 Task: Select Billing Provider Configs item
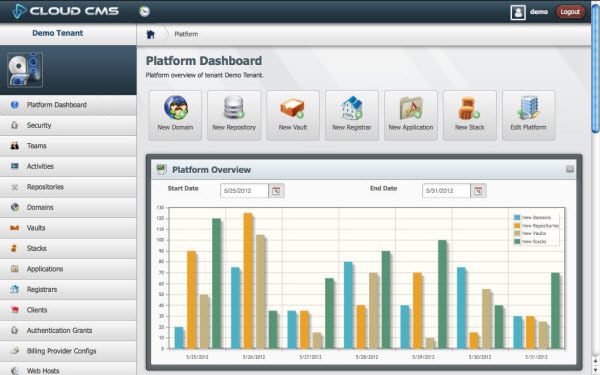pyautogui.click(x=68, y=351)
